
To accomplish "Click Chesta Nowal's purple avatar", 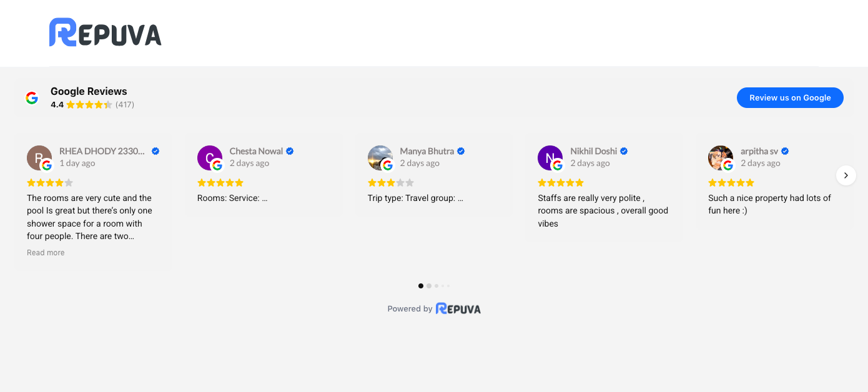I will 209,158.
